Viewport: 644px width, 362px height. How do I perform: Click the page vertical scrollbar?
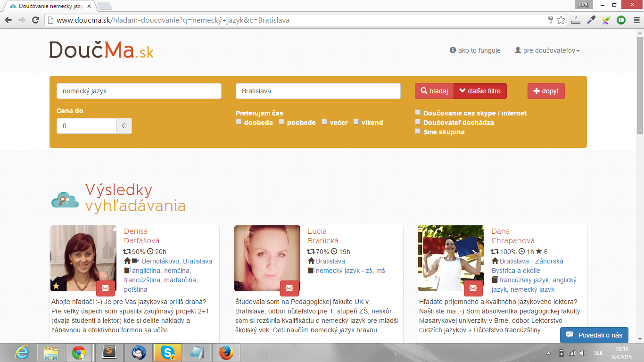coord(640,85)
